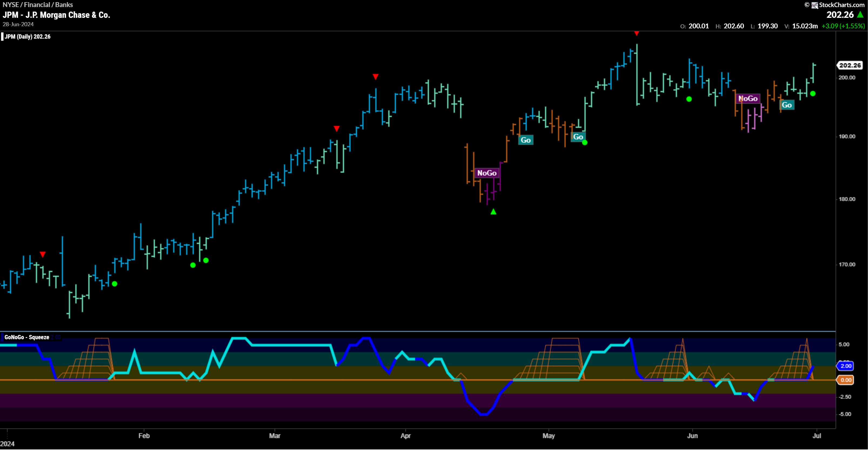Click red triangle above late March high
Screen dimensions: 868x450
375,77
